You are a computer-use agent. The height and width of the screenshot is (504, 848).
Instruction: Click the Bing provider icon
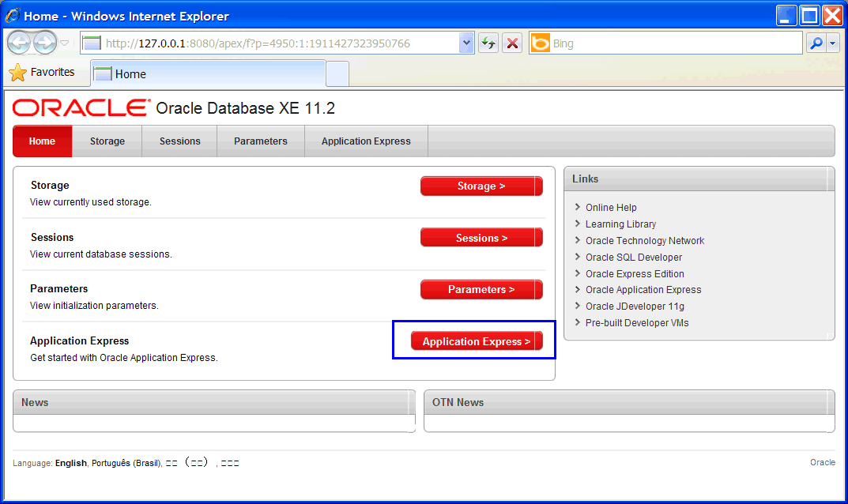coord(540,43)
